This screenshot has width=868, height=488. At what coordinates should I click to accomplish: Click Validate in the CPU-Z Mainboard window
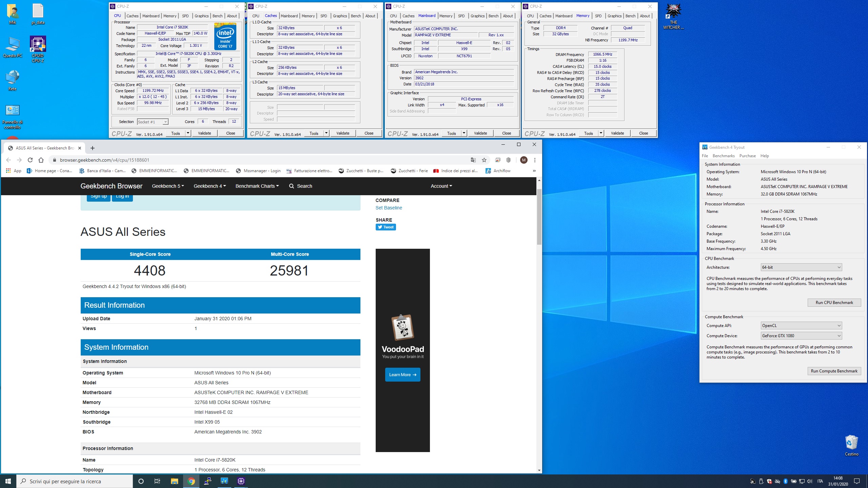pyautogui.click(x=480, y=133)
